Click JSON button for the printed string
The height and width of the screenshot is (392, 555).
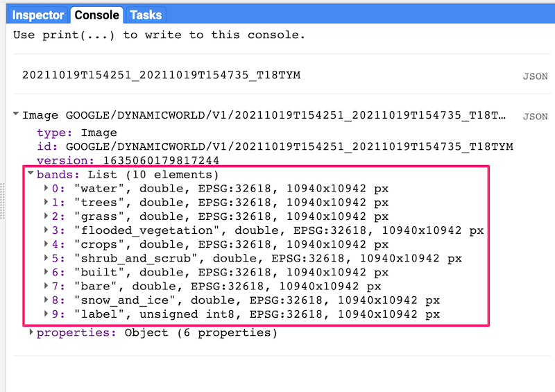pyautogui.click(x=535, y=77)
